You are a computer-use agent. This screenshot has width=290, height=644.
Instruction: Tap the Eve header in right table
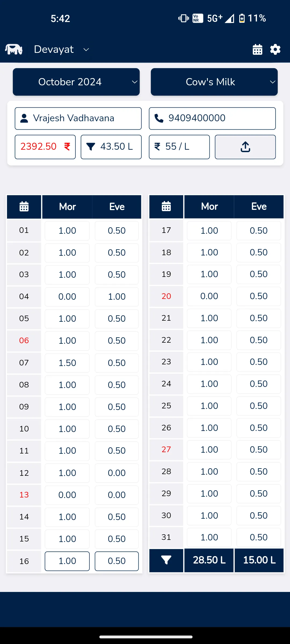pos(259,206)
